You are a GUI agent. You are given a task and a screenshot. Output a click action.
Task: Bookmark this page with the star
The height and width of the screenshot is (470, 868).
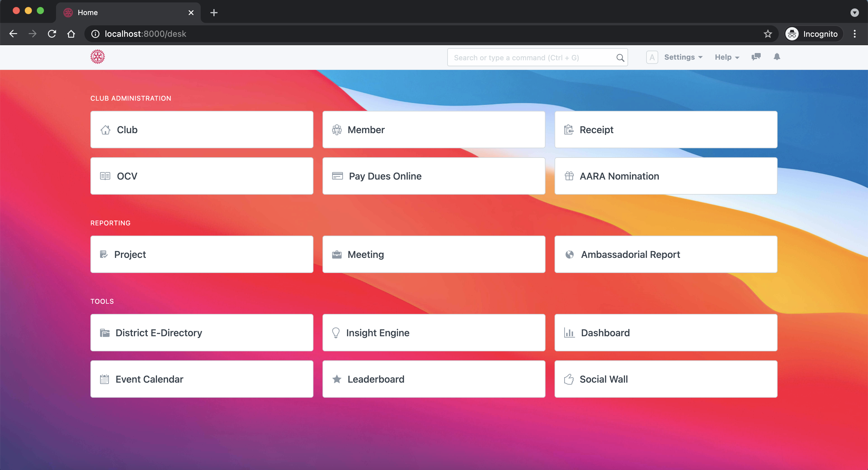coord(768,34)
